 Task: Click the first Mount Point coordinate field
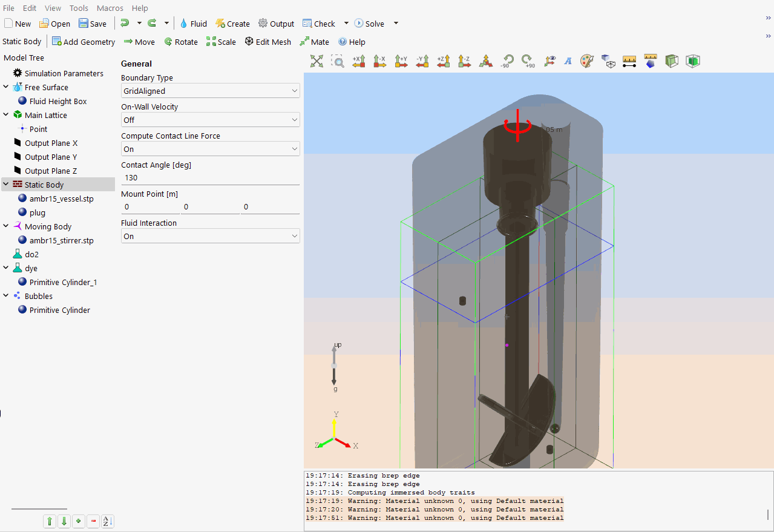pyautogui.click(x=150, y=207)
